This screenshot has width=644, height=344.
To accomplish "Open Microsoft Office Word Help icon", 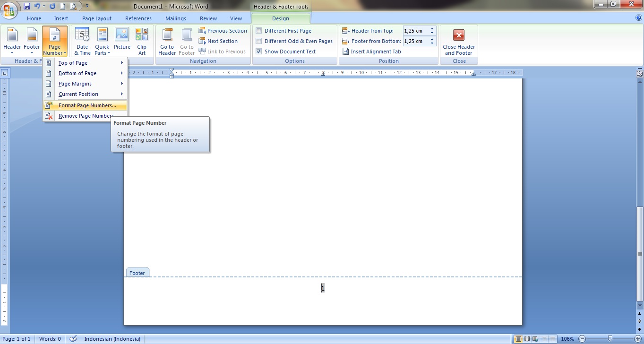I will tap(639, 18).
